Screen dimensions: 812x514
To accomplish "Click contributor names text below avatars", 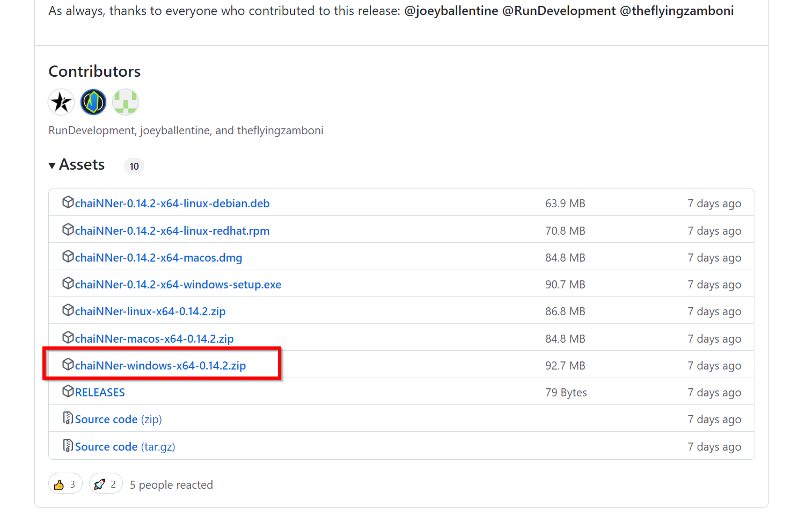I will click(x=186, y=131).
